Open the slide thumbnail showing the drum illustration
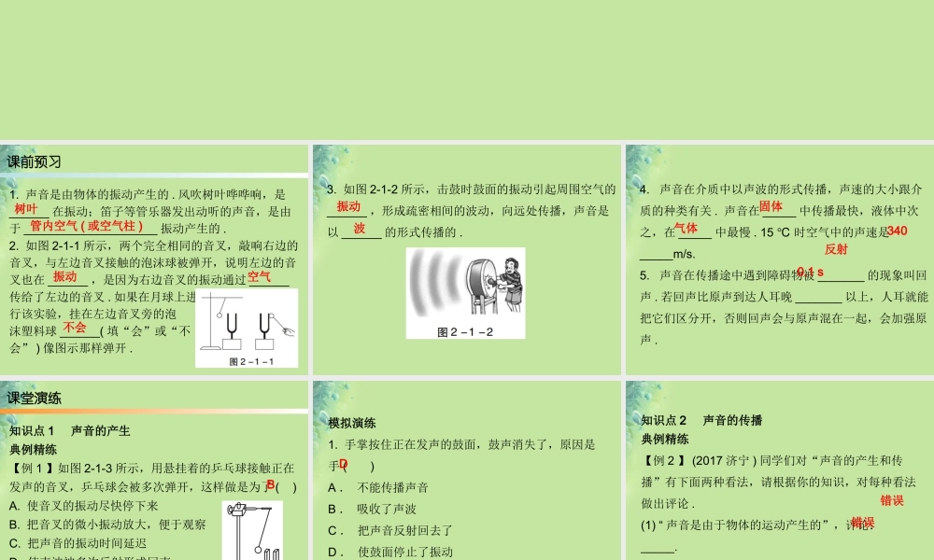The height and width of the screenshot is (560, 934). click(x=466, y=259)
